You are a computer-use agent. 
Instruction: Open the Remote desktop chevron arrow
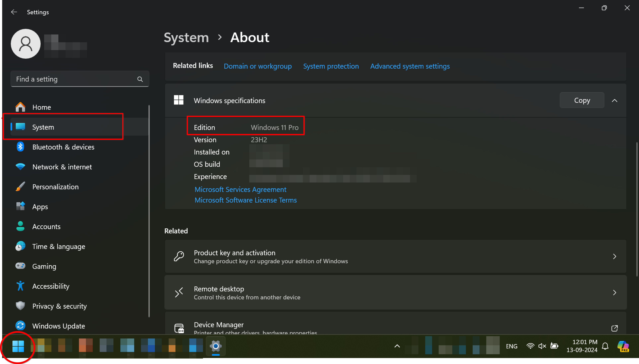(x=615, y=293)
